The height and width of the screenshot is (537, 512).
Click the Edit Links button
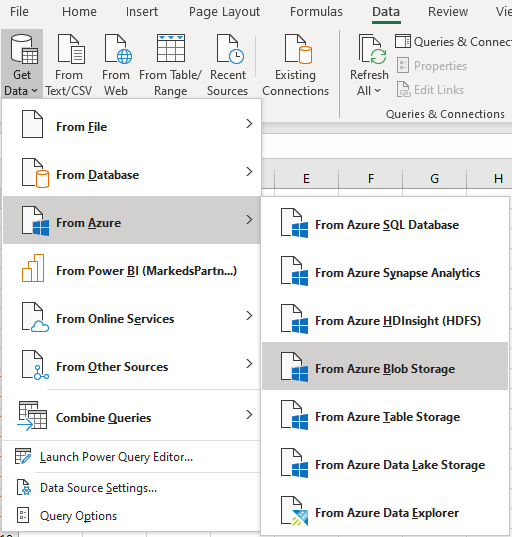point(430,90)
